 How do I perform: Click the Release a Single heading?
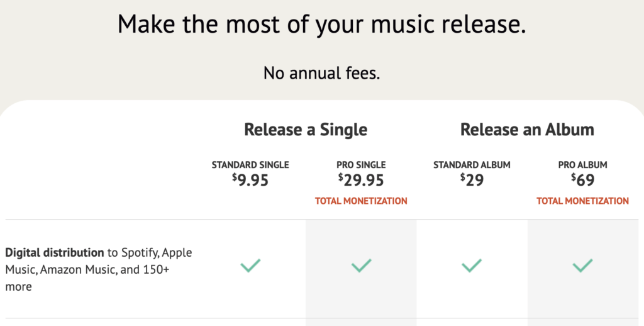(306, 130)
